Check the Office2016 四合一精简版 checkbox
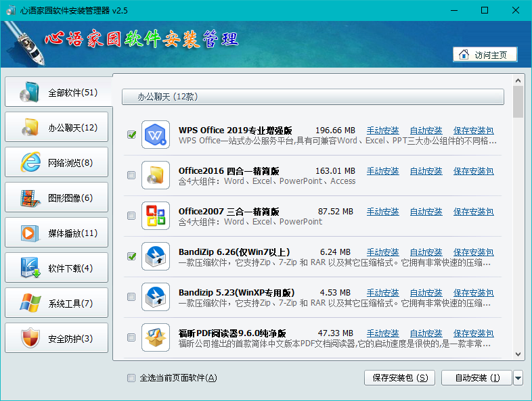 (131, 175)
